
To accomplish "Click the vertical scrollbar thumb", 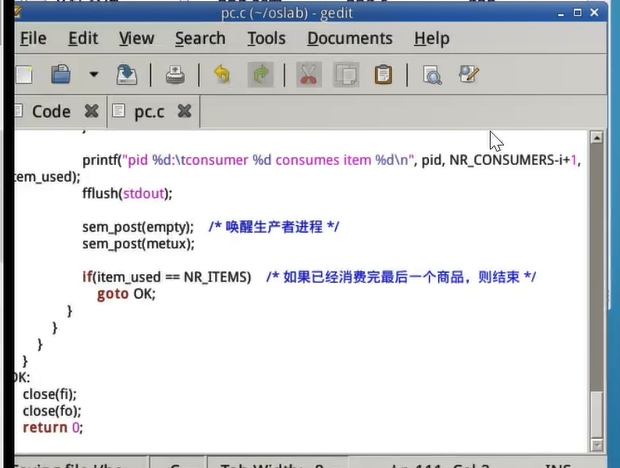I will tap(597, 413).
